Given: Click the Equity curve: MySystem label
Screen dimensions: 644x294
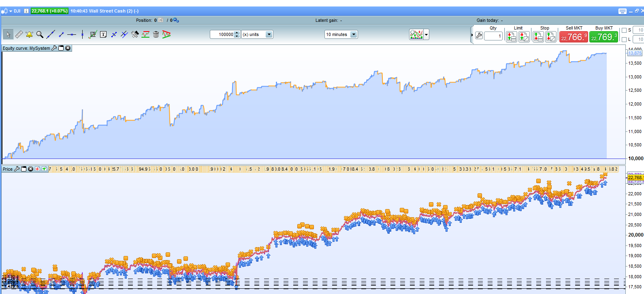Looking at the screenshot, I should [x=26, y=48].
